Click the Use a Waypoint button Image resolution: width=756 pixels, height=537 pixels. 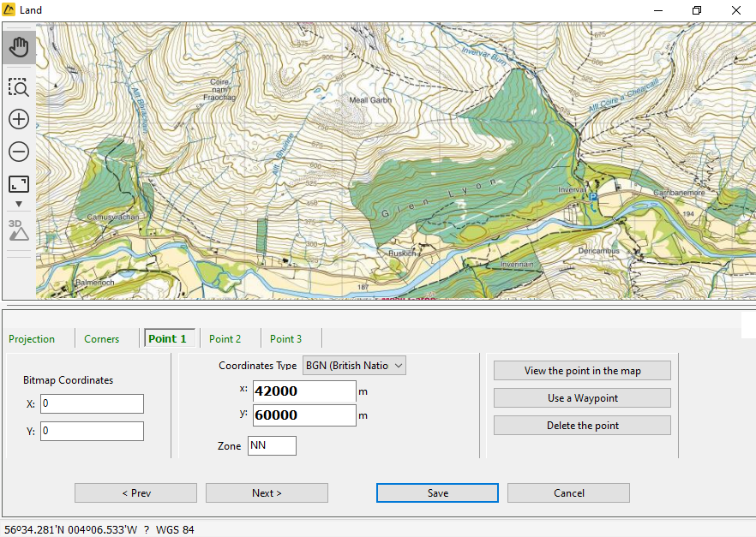(582, 398)
